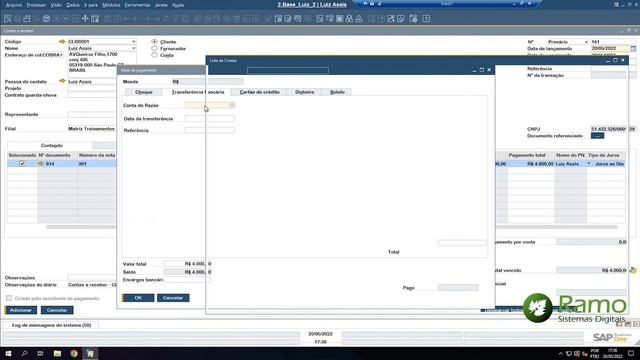The image size is (640, 360).
Task: Open the Ir para menu
Action: point(91,5)
